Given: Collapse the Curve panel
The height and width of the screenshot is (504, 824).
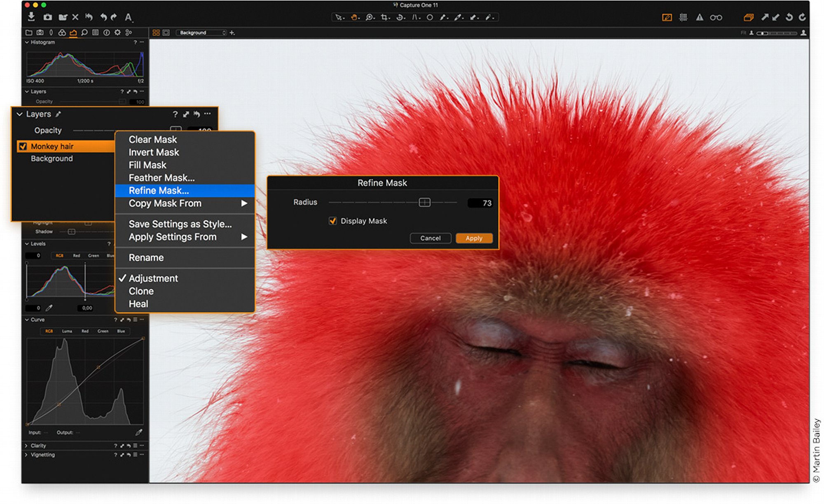Looking at the screenshot, I should tap(27, 320).
